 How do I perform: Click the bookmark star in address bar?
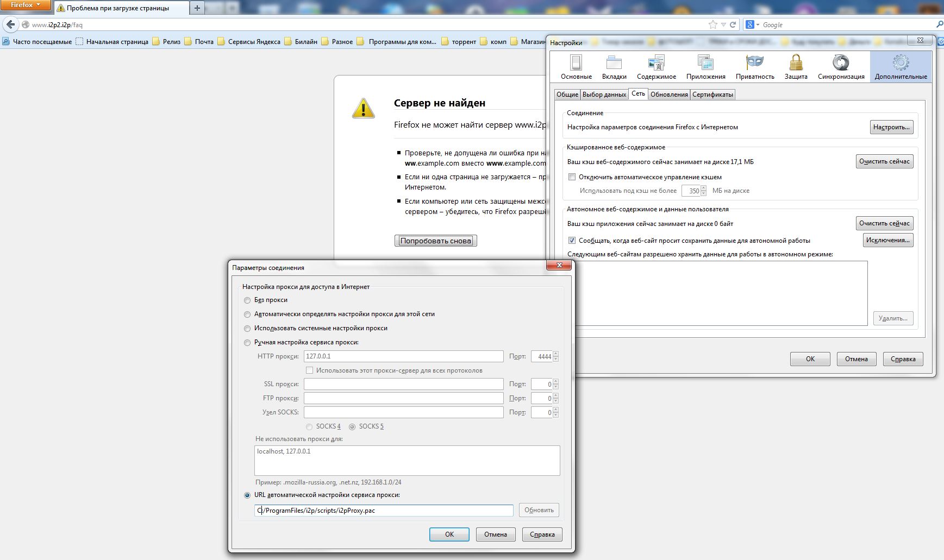tap(712, 24)
